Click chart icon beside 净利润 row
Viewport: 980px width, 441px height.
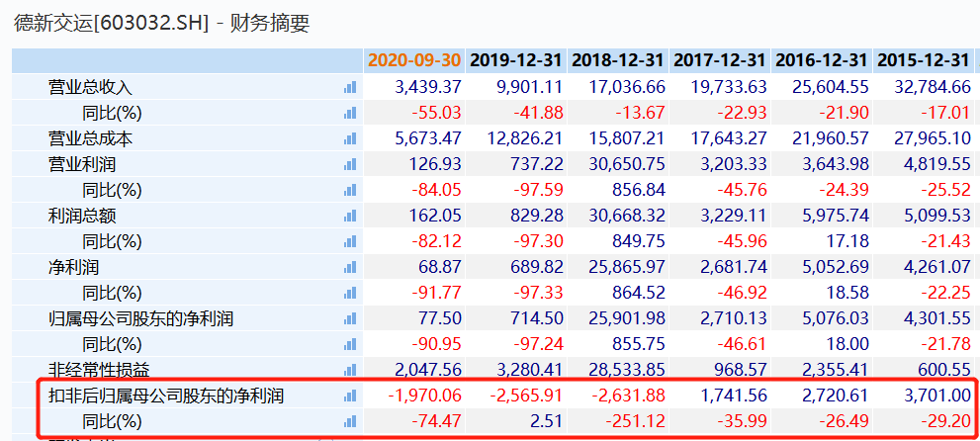(349, 267)
